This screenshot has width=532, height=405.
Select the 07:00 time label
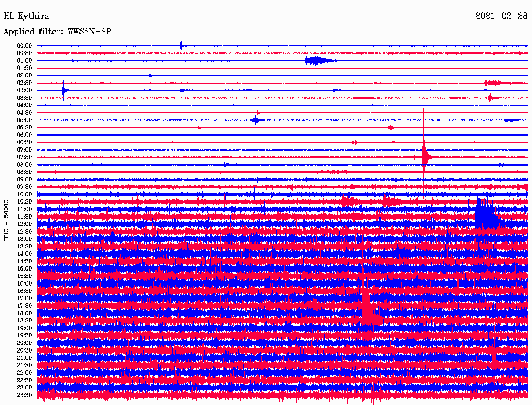24,150
